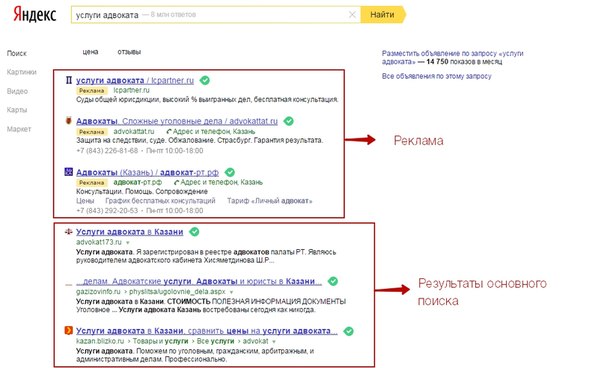604x368 pixels.
Task: Click the phone number +7 (843) 292-20-53
Action: click(x=107, y=210)
